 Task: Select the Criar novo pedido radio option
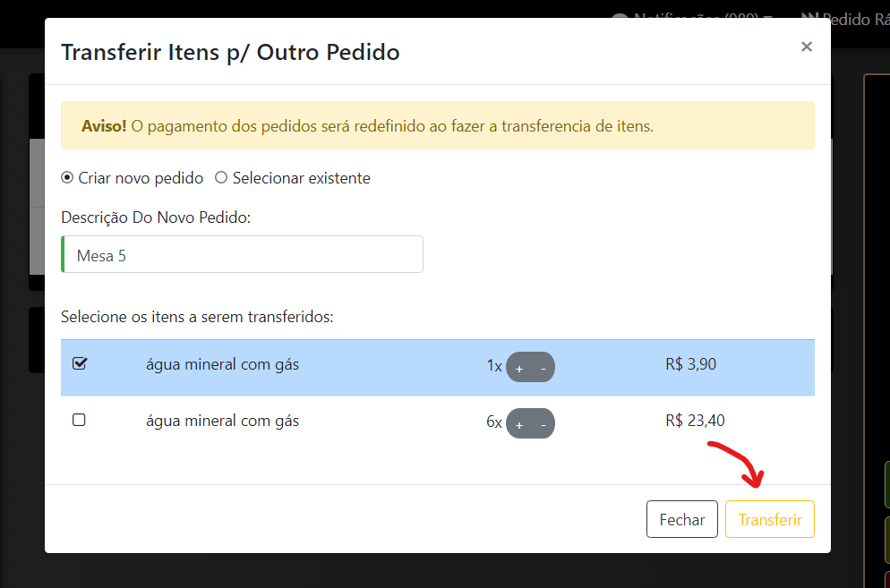point(67,177)
